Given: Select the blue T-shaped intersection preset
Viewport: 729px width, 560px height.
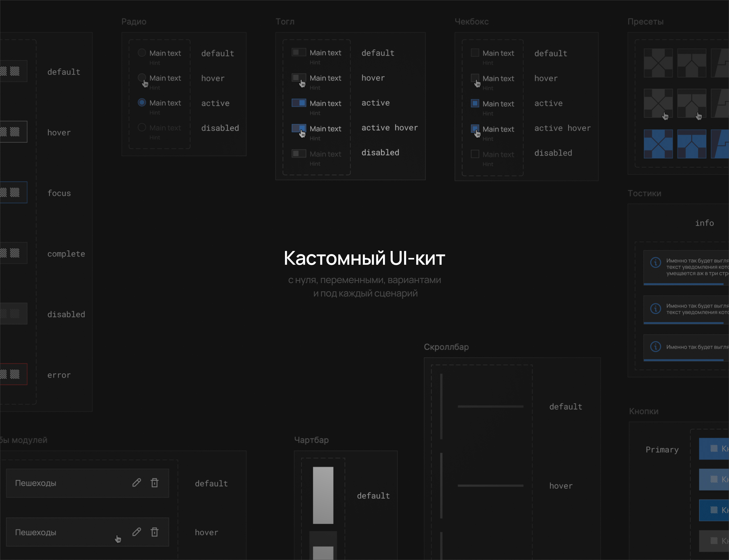Looking at the screenshot, I should (x=692, y=144).
